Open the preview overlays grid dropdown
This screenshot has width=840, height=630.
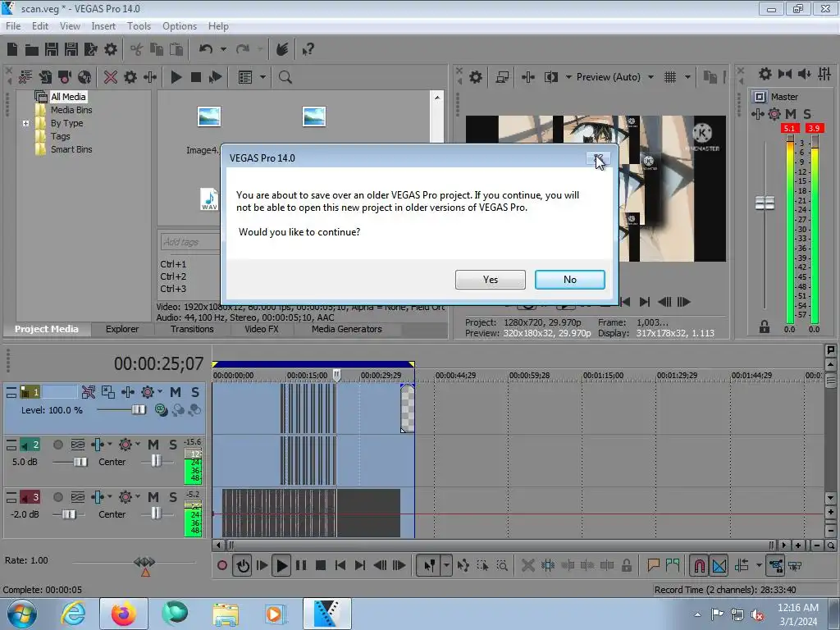coord(687,77)
